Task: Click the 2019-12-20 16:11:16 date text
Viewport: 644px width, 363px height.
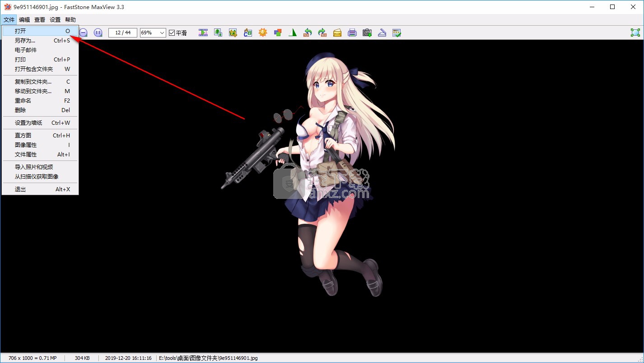Action: coord(128,358)
